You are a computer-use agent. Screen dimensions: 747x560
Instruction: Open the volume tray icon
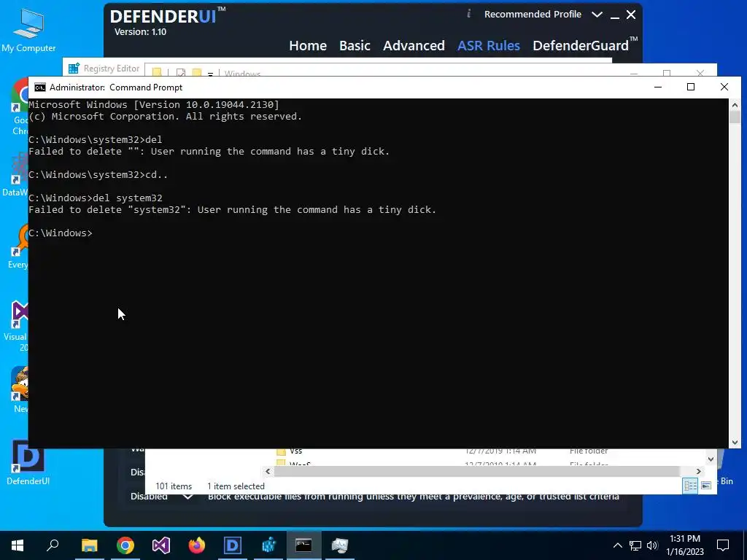click(652, 545)
